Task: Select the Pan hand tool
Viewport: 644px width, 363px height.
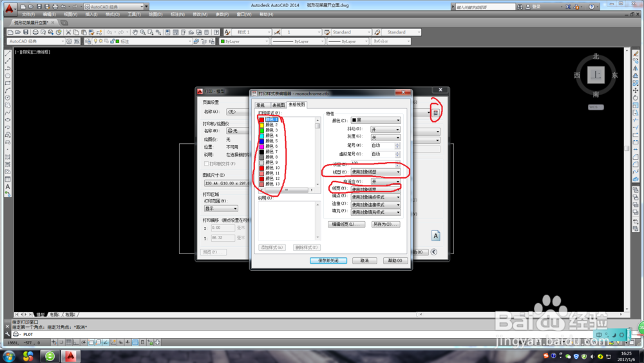Action: point(135,32)
